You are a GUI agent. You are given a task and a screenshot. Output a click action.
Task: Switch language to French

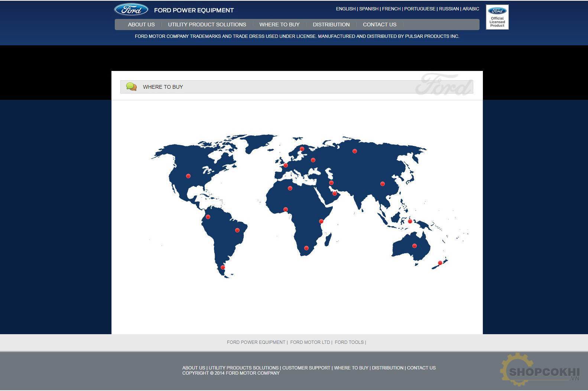[392, 9]
